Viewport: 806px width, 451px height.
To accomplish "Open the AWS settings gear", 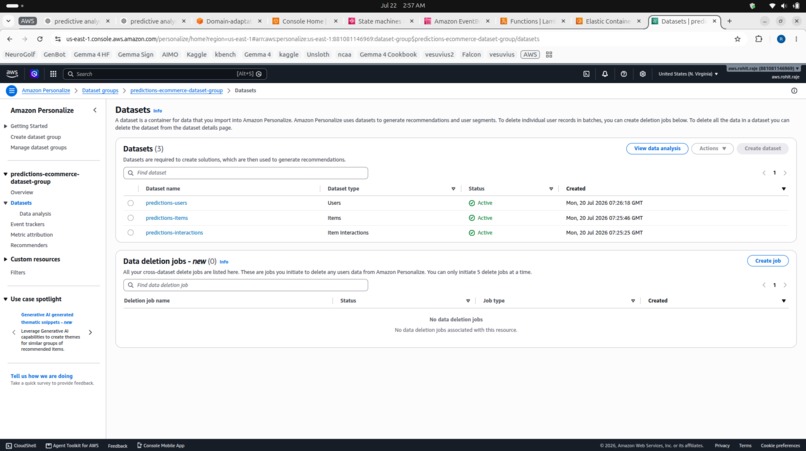I will (x=643, y=74).
